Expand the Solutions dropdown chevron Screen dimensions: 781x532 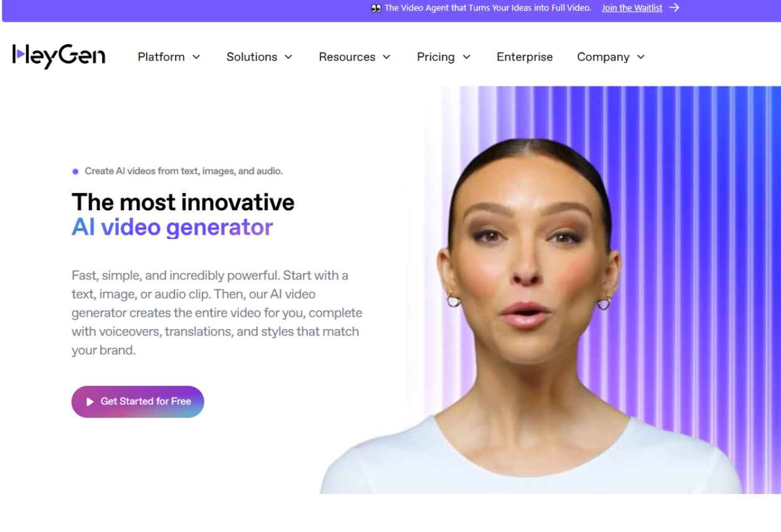coord(288,57)
